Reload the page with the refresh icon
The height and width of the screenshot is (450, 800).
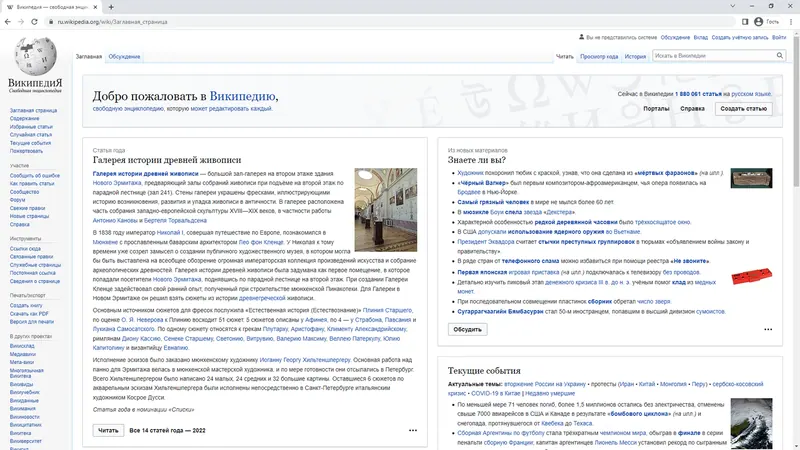click(34, 21)
